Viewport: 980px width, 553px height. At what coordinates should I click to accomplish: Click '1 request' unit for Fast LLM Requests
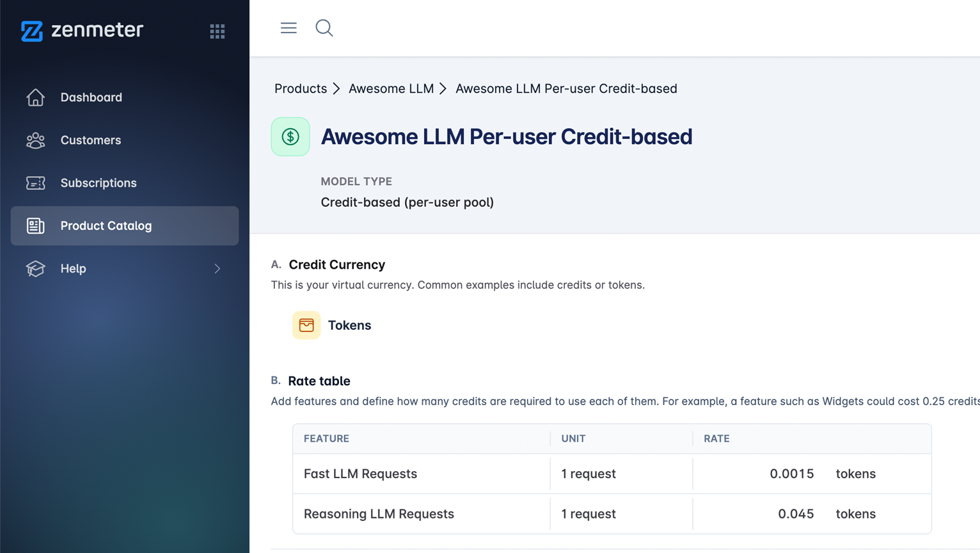tap(589, 474)
